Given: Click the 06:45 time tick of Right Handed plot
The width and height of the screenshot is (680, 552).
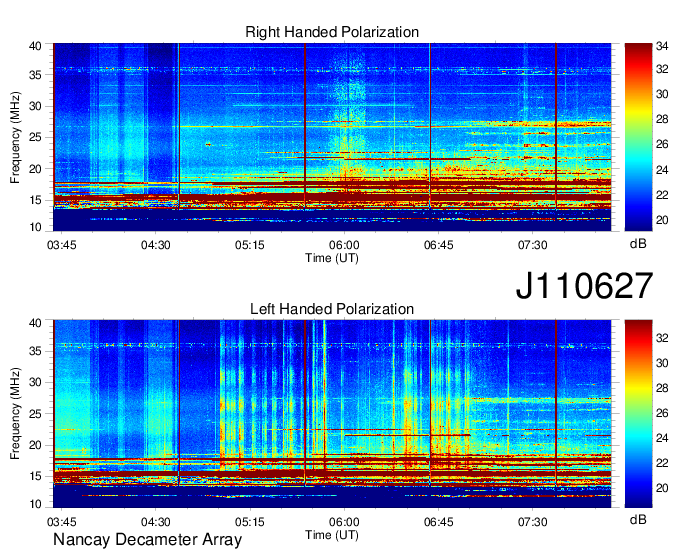Looking at the screenshot, I should [438, 245].
